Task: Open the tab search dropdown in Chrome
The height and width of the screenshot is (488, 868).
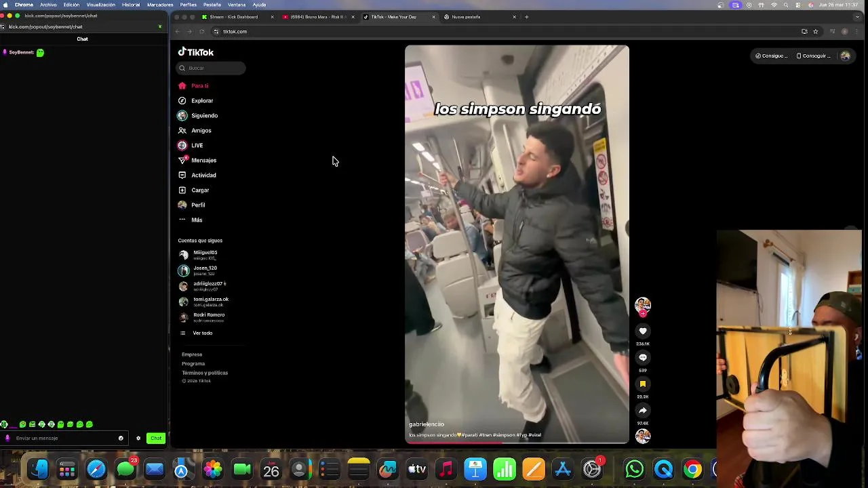Action: [856, 17]
